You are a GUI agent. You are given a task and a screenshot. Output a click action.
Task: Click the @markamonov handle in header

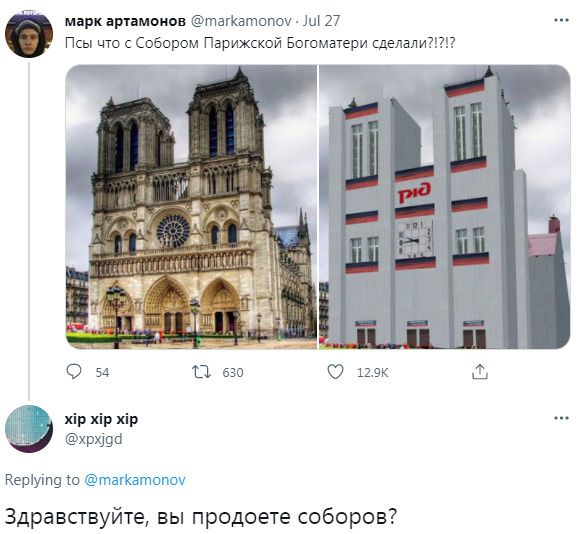241,21
